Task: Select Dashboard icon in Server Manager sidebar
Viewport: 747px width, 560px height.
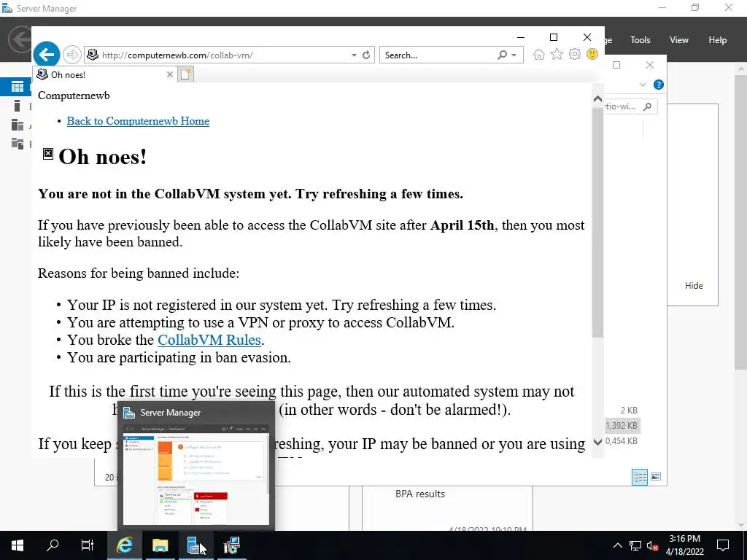Action: [x=18, y=87]
